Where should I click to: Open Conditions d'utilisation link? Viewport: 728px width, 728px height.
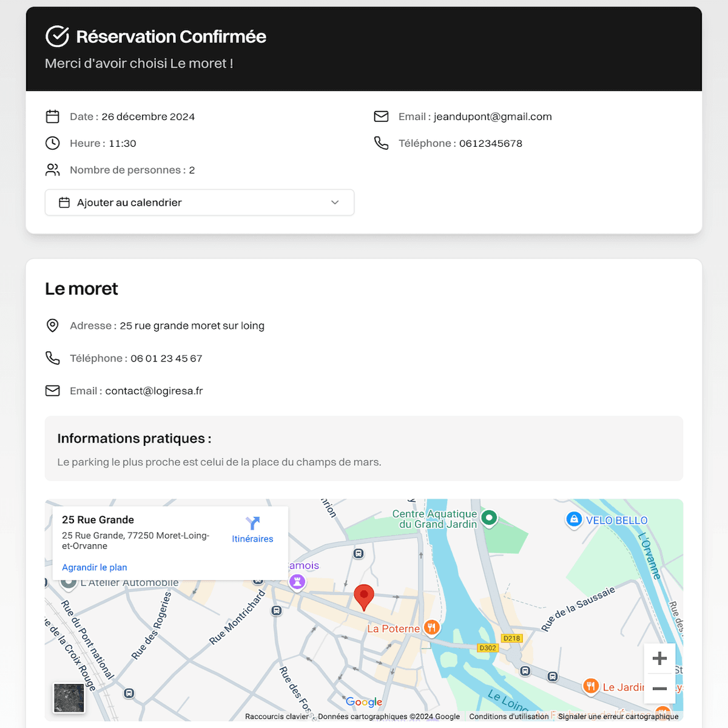(509, 716)
